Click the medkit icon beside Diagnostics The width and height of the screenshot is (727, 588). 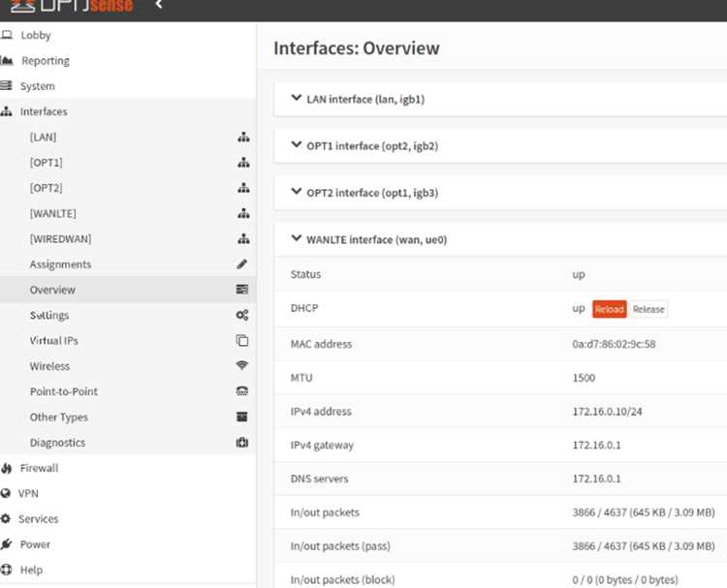(242, 442)
